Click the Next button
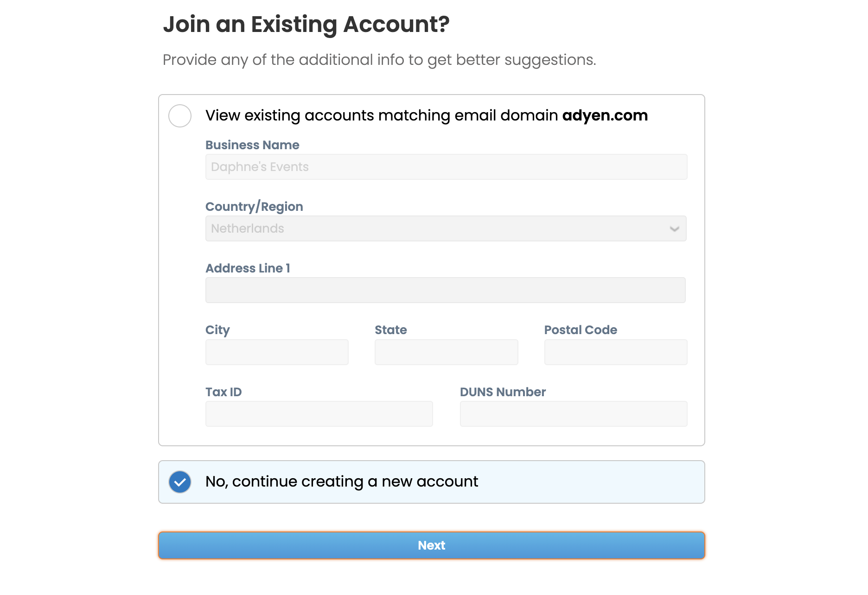 tap(431, 545)
